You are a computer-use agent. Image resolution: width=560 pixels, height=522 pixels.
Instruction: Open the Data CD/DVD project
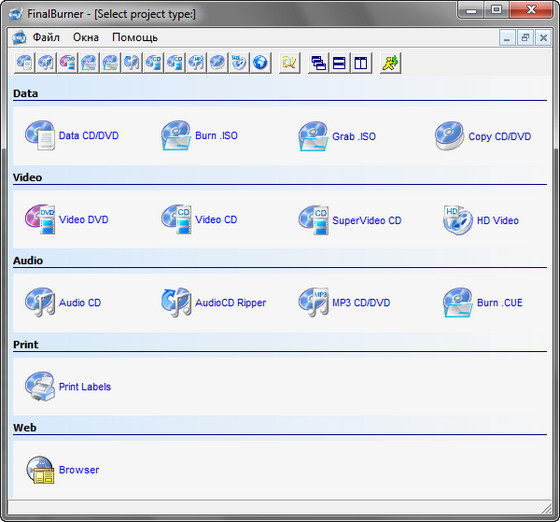72,136
